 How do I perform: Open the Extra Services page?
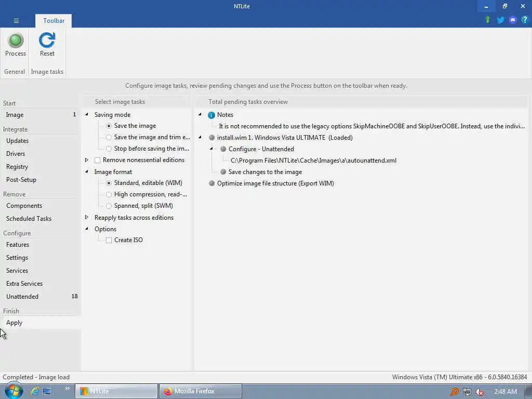(41, 284)
